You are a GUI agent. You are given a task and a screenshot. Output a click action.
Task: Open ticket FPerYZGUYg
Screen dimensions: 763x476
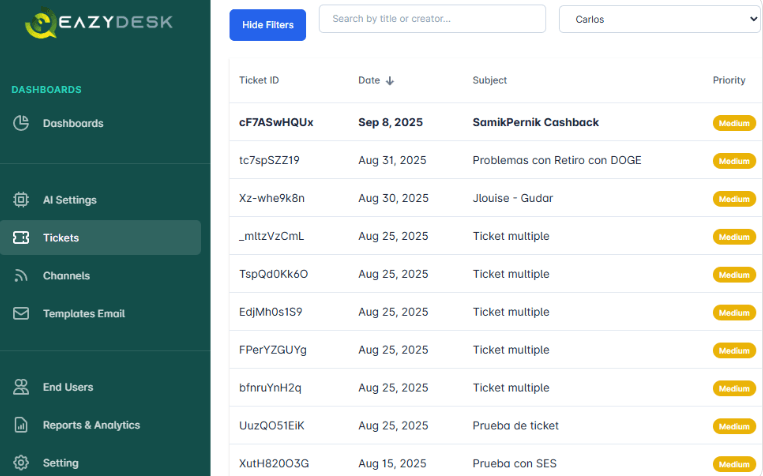click(x=272, y=350)
